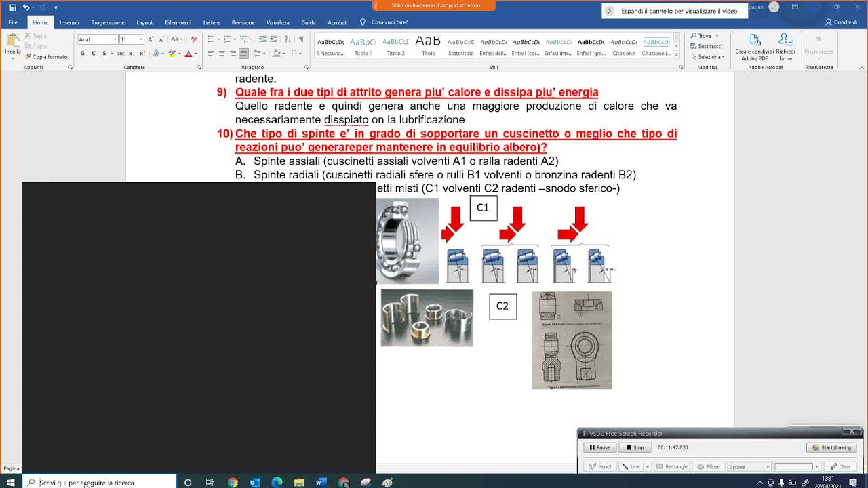Pause the VSDC screen recording
The height and width of the screenshot is (488, 868).
click(x=599, y=447)
